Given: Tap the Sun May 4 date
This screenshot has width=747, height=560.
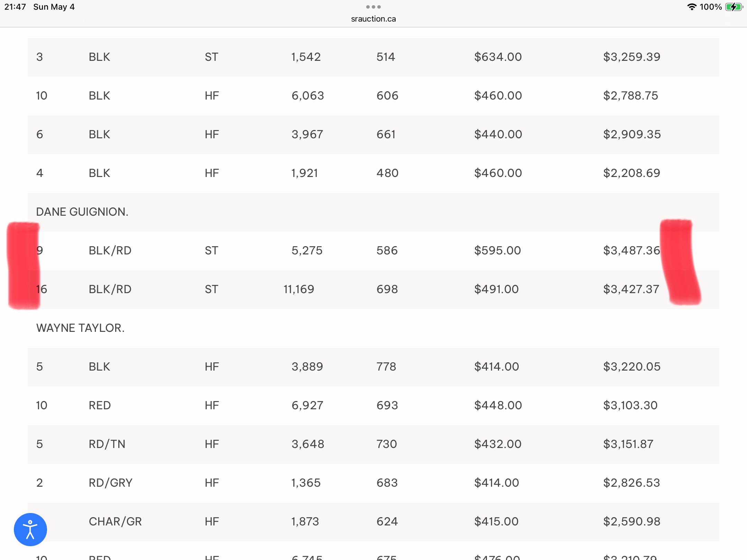Looking at the screenshot, I should (x=54, y=7).
